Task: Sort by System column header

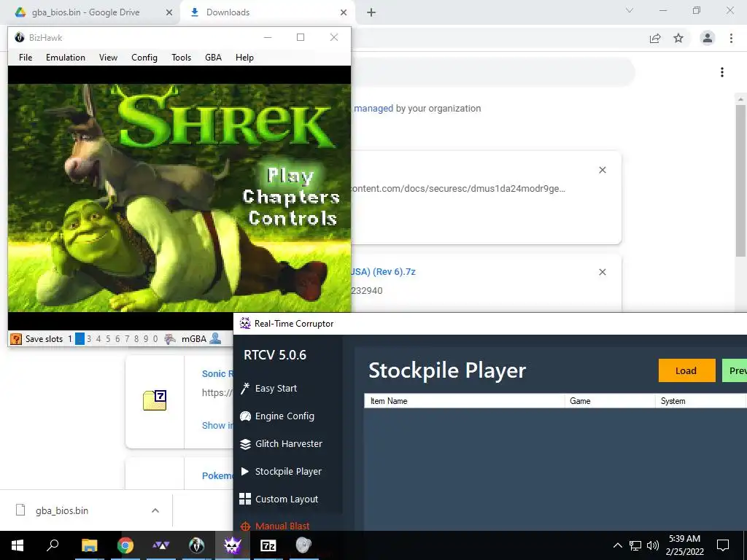Action: tap(700, 401)
